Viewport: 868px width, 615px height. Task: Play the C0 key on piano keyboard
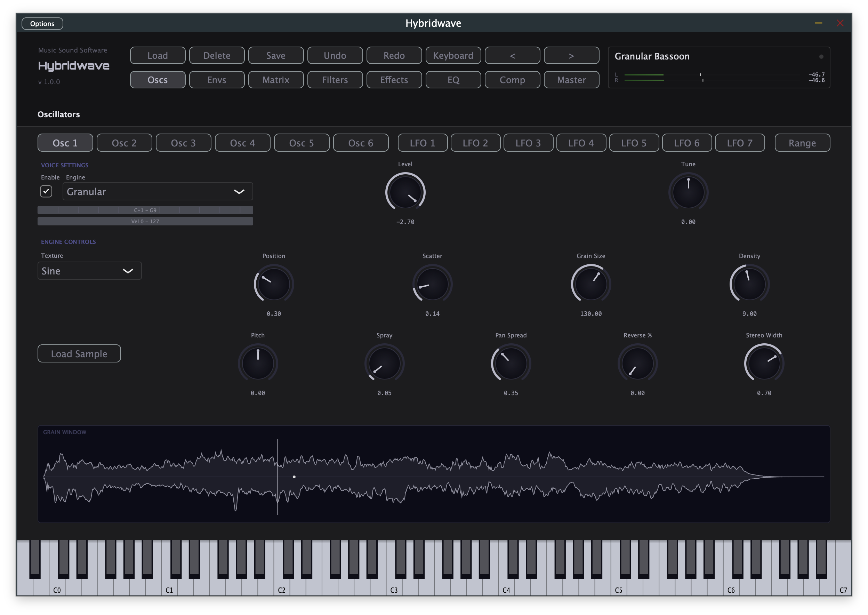click(x=57, y=588)
